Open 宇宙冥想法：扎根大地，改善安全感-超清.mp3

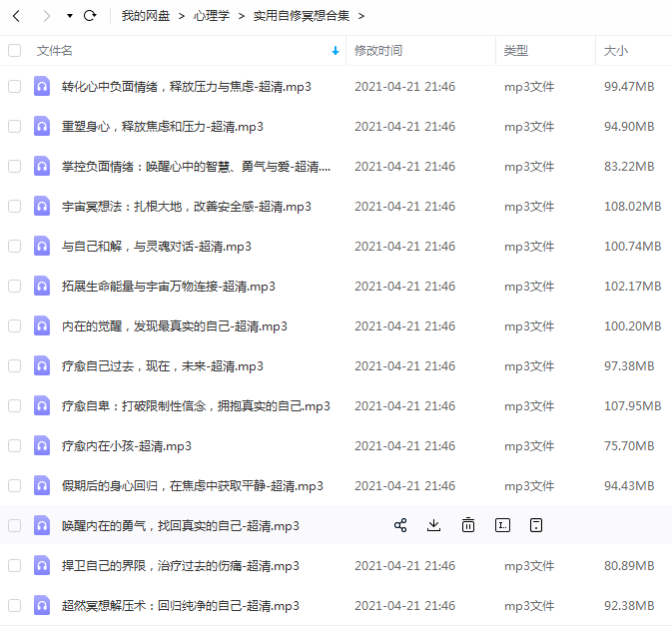coord(187,207)
